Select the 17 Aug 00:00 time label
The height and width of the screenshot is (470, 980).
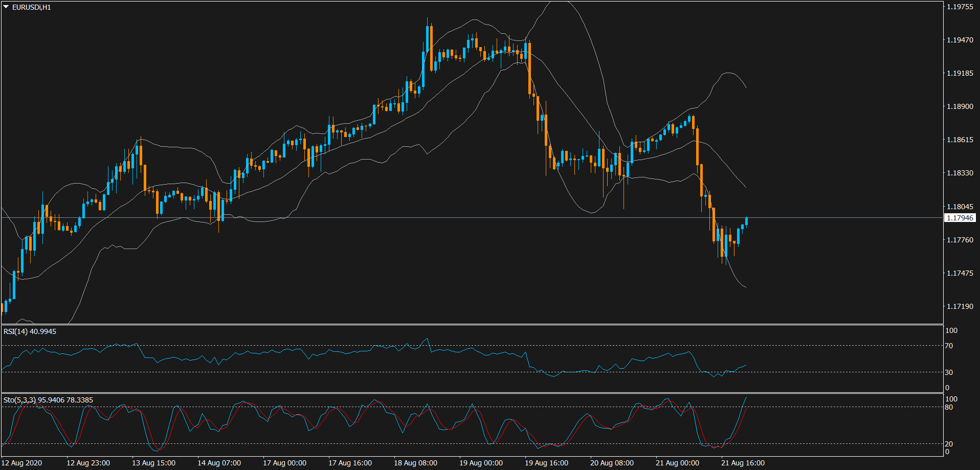tap(284, 463)
